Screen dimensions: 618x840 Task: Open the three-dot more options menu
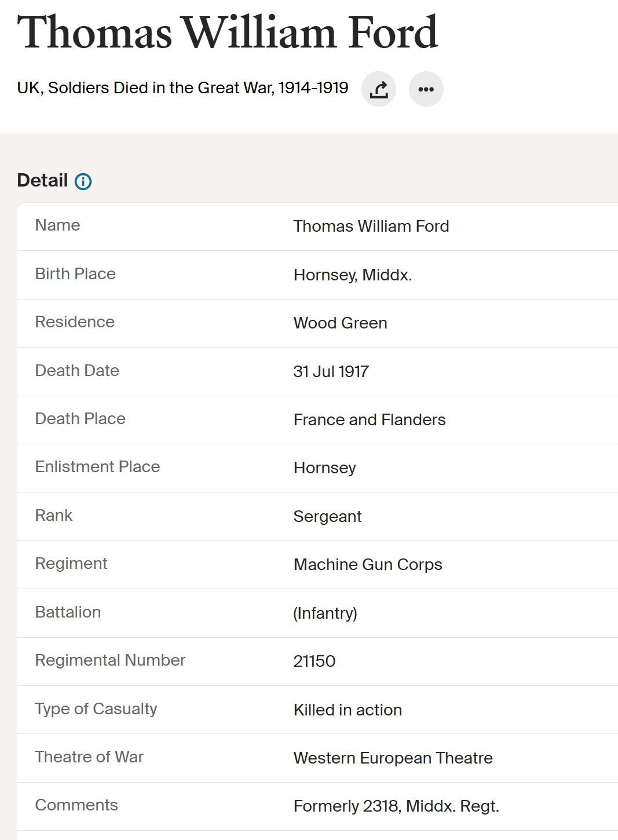coord(426,89)
